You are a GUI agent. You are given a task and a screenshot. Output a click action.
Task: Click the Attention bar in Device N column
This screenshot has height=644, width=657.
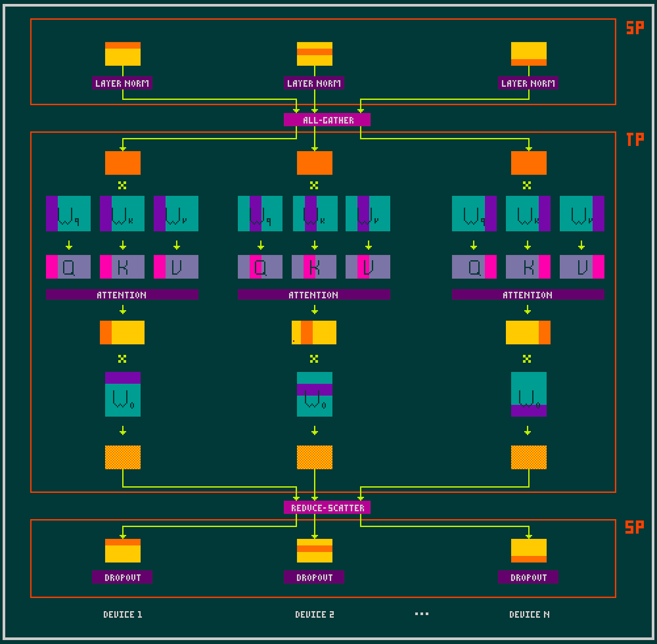tap(528, 294)
